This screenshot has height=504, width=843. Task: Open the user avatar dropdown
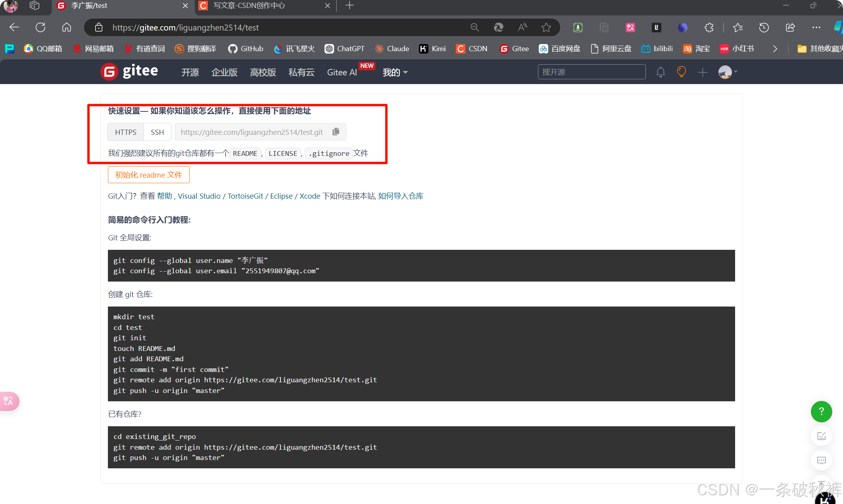(x=728, y=72)
